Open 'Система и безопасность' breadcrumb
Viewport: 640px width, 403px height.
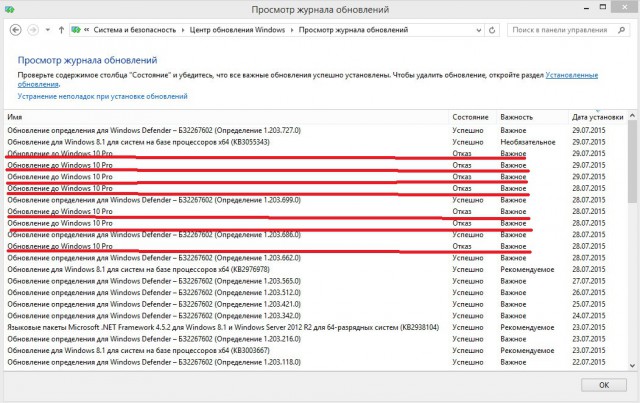[135, 30]
